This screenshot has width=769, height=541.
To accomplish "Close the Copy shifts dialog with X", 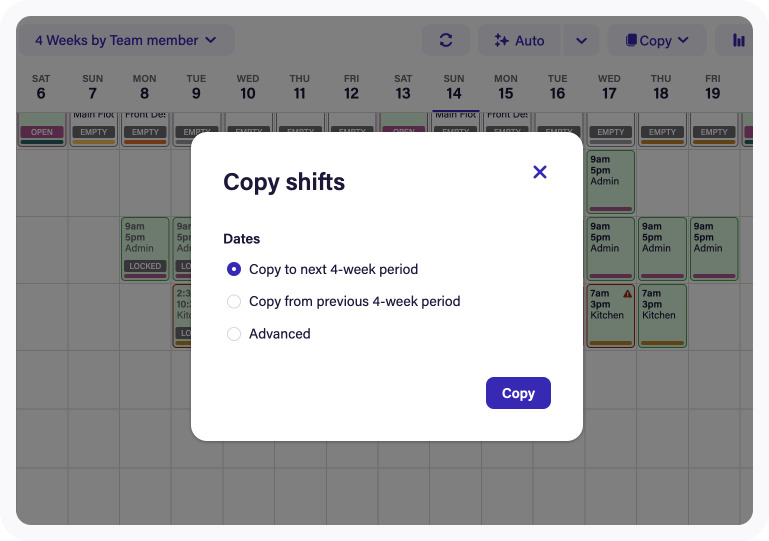I will point(539,172).
